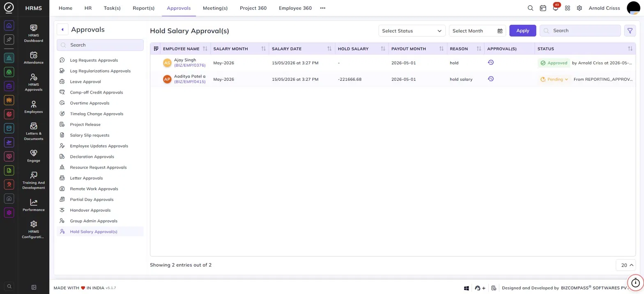Open Training And Development module

[x=34, y=180]
